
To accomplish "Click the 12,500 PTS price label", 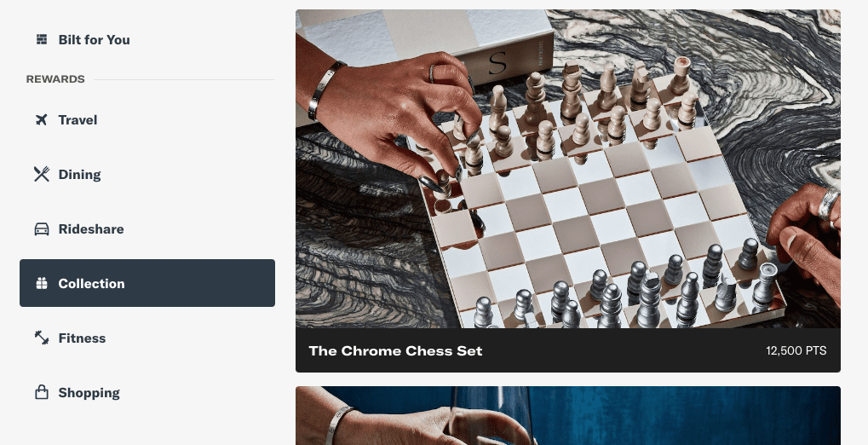I will 796,350.
